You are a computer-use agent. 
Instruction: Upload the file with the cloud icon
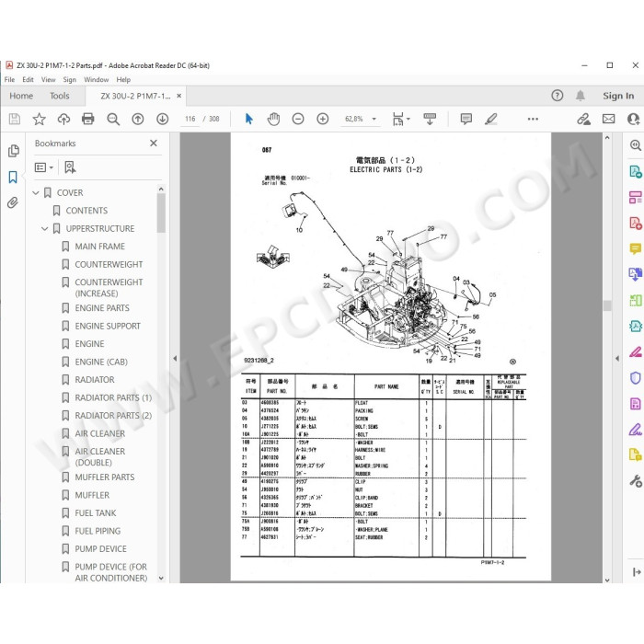tap(63, 119)
